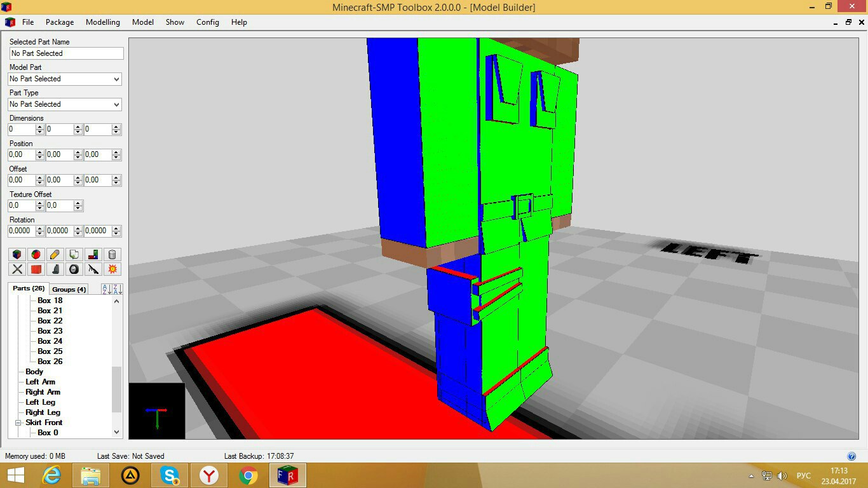This screenshot has height=488, width=868.
Task: Click the trash can delete icon
Action: tap(112, 254)
